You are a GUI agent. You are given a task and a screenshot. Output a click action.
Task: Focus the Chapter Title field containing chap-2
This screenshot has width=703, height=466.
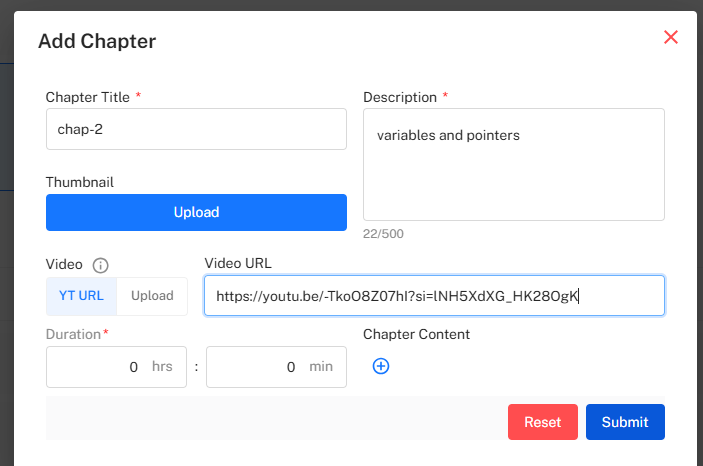(196, 130)
